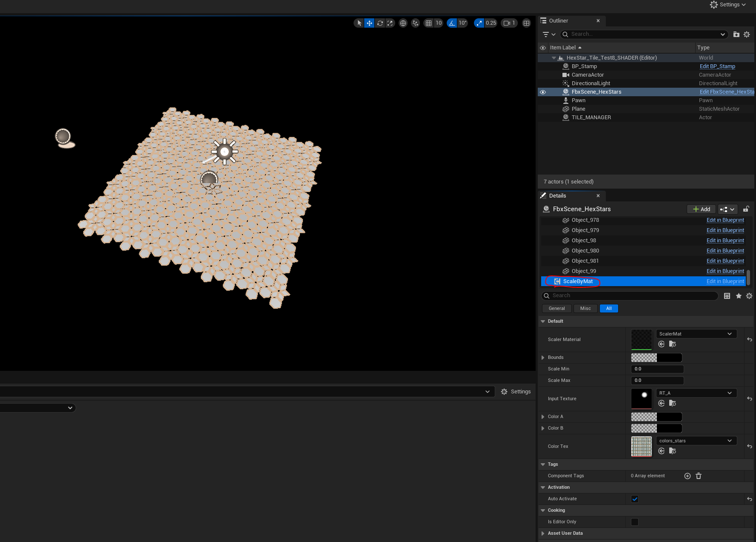Hide FbxScene_HexStars using eye icon
Screen dimensions: 756x542
(543, 92)
